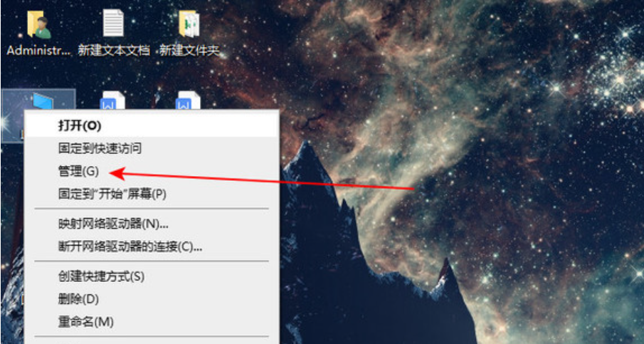The image size is (644, 344).
Task: Click the highlighted This PC monitor icon
Action: (43, 102)
